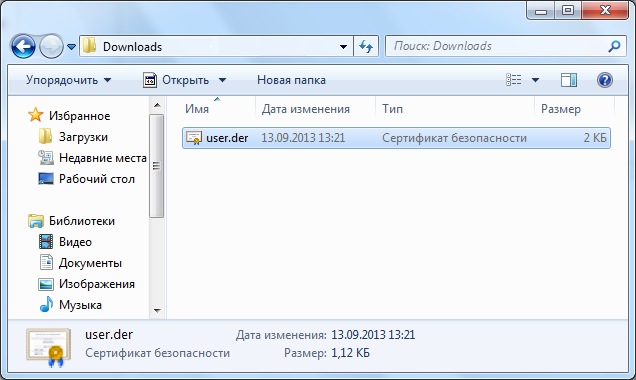Open recent pages dropdown next to forward
This screenshot has width=636, height=380.
(x=71, y=47)
